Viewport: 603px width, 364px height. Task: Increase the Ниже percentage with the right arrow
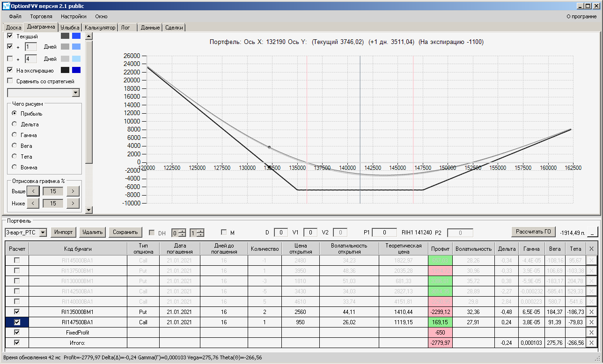click(73, 203)
